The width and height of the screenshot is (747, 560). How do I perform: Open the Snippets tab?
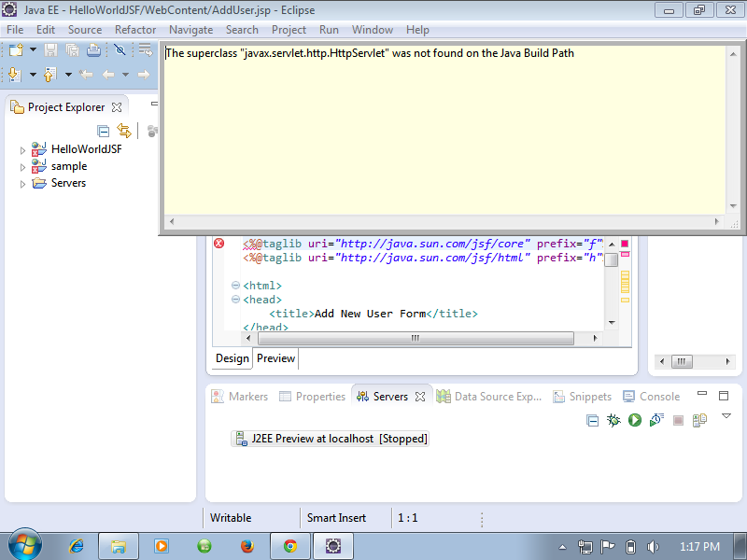coord(582,396)
